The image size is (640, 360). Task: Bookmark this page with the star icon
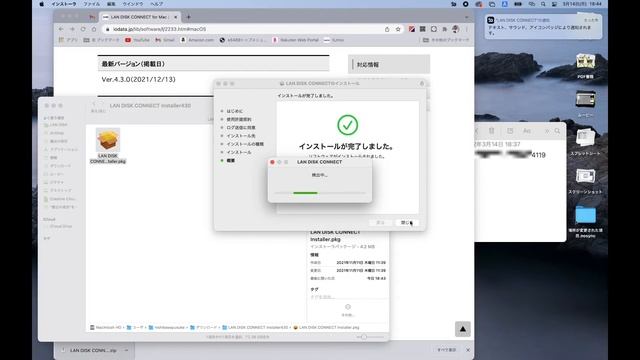click(x=398, y=29)
